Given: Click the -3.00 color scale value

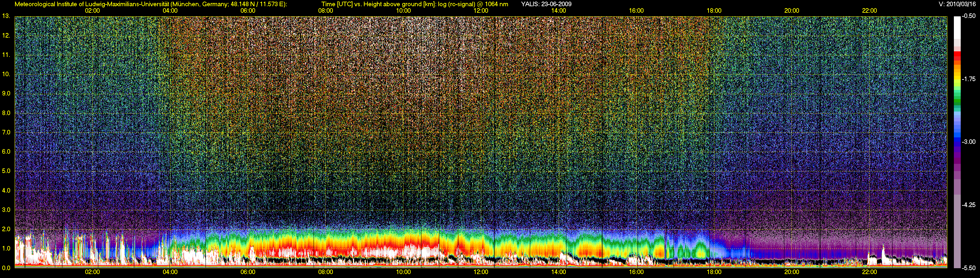Looking at the screenshot, I should [x=969, y=142].
